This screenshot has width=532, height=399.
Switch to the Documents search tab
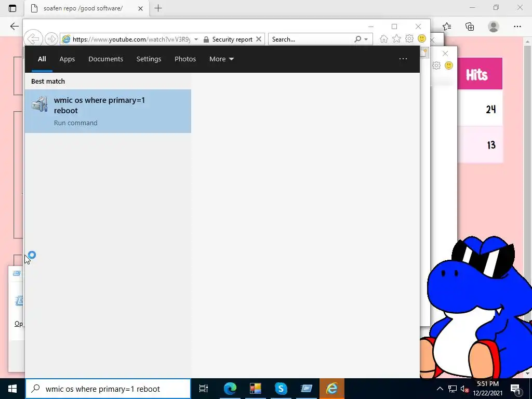[105, 59]
